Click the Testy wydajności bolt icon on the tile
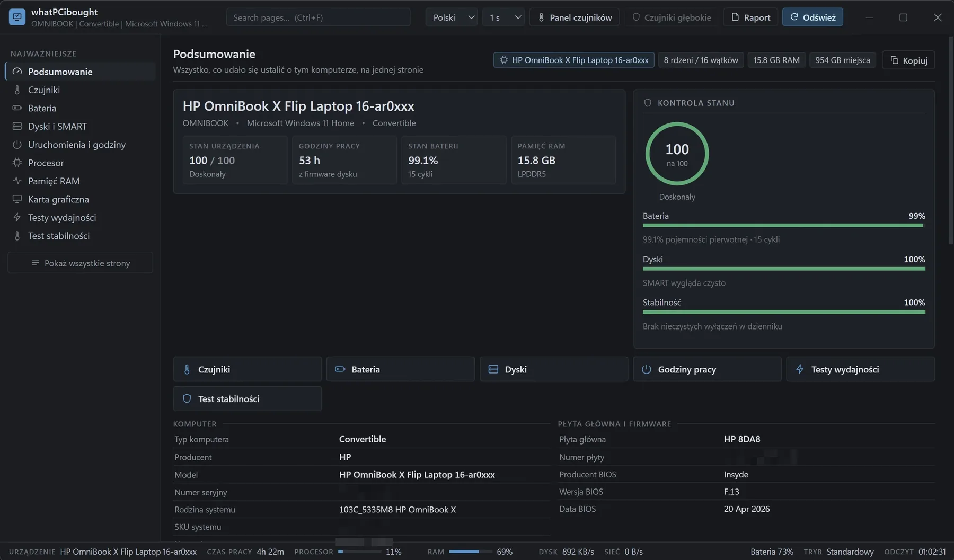954x560 pixels. (x=800, y=369)
